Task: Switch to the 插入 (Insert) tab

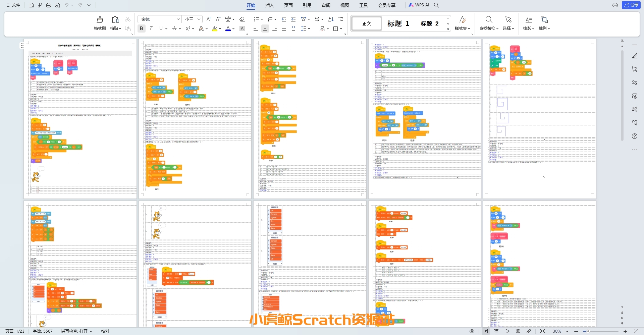Action: [269, 5]
